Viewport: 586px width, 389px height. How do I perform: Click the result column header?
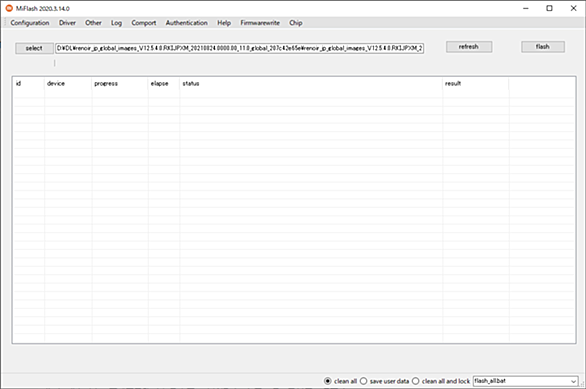pos(475,83)
